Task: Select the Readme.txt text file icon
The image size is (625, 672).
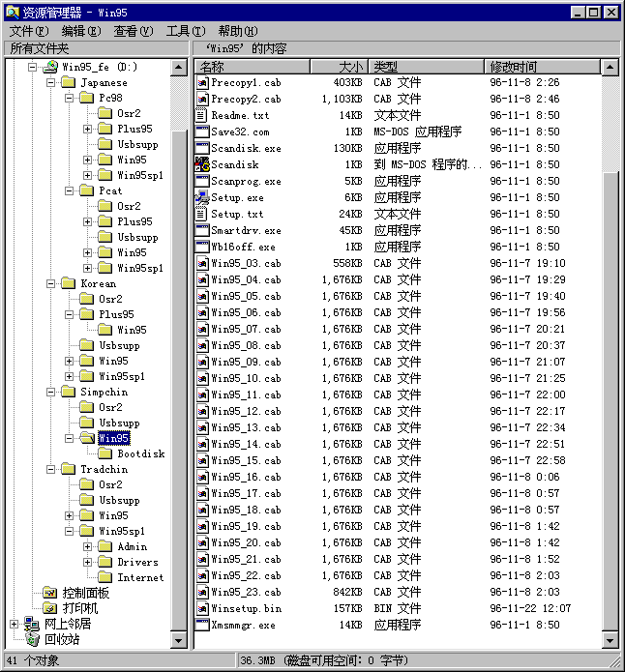Action: tap(201, 115)
